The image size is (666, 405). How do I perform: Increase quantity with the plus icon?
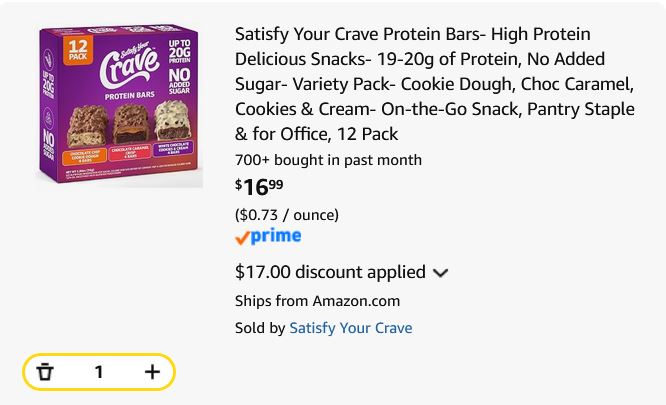[152, 372]
